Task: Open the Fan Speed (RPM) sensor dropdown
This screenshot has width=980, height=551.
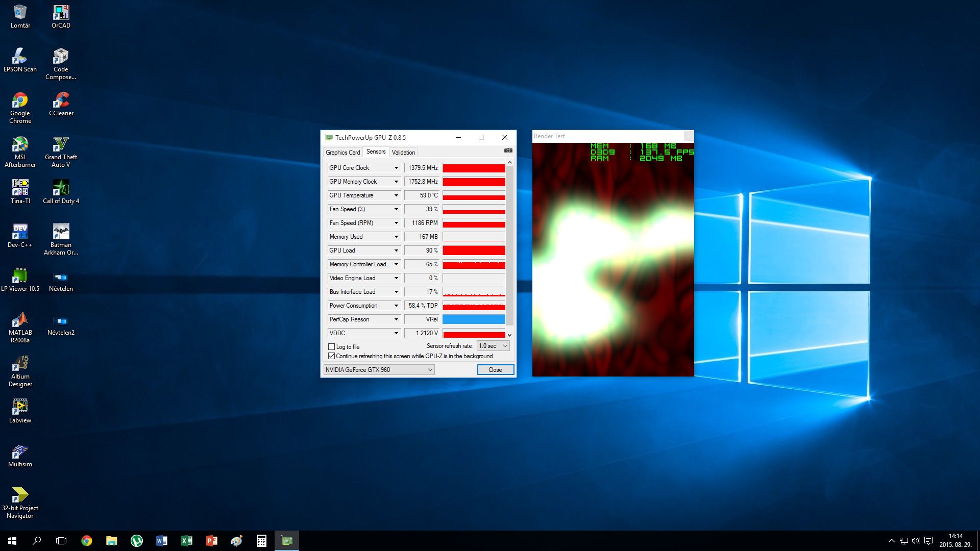Action: pos(396,223)
